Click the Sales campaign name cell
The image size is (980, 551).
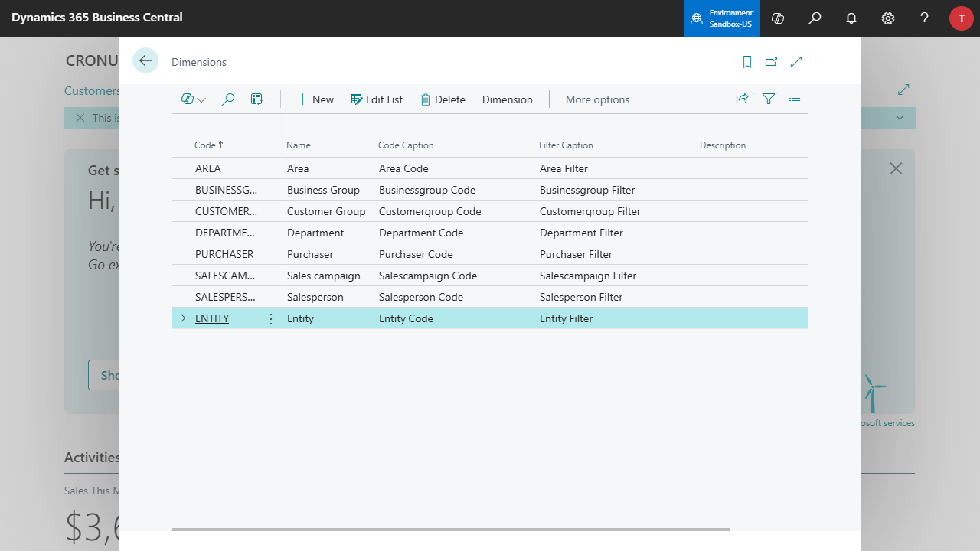coord(324,275)
